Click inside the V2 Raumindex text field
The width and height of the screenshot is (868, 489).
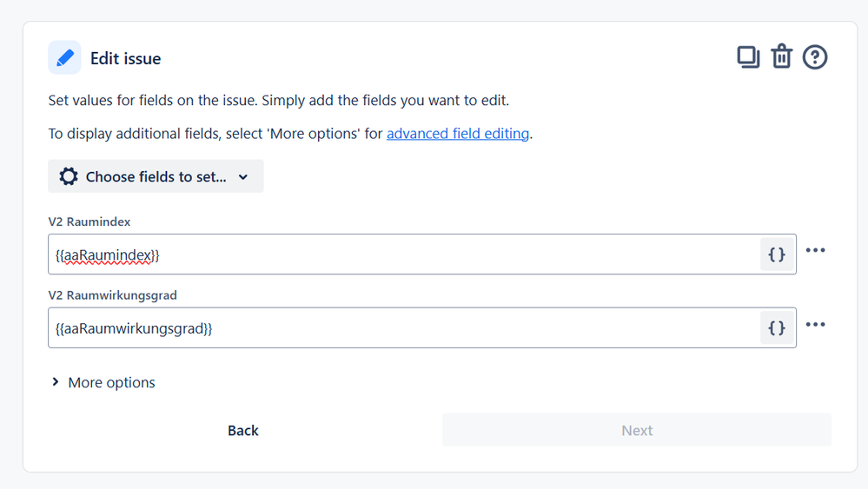[x=400, y=254]
